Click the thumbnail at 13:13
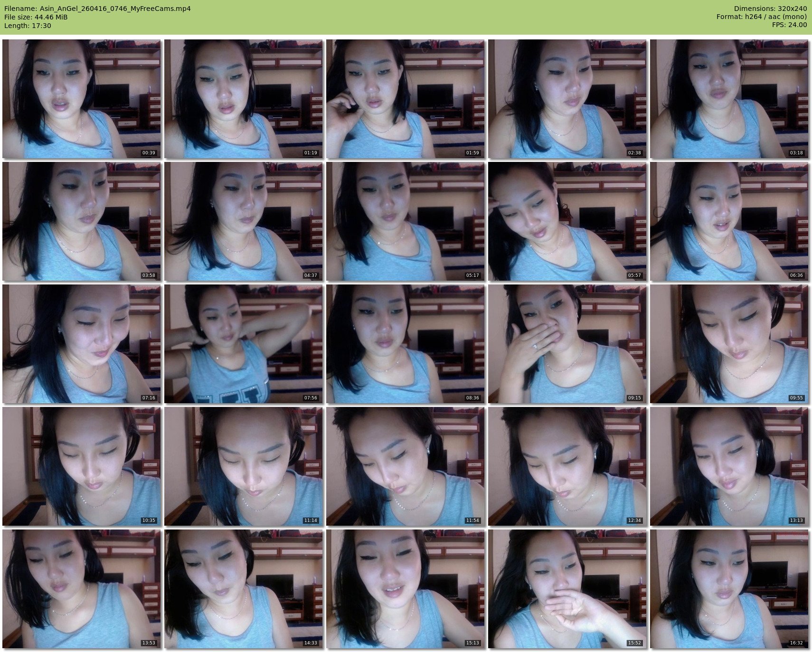This screenshot has width=812, height=652. [729, 466]
